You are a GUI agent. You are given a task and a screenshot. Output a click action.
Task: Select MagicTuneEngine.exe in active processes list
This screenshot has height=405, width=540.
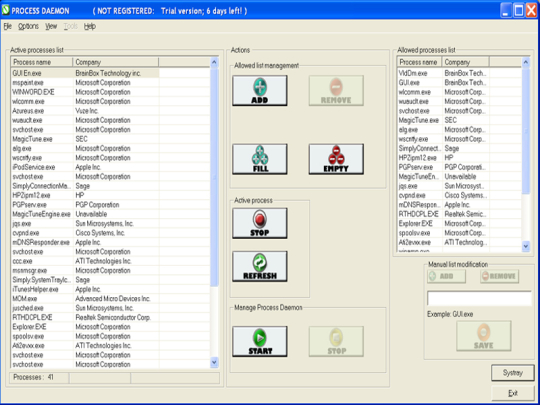111,214
